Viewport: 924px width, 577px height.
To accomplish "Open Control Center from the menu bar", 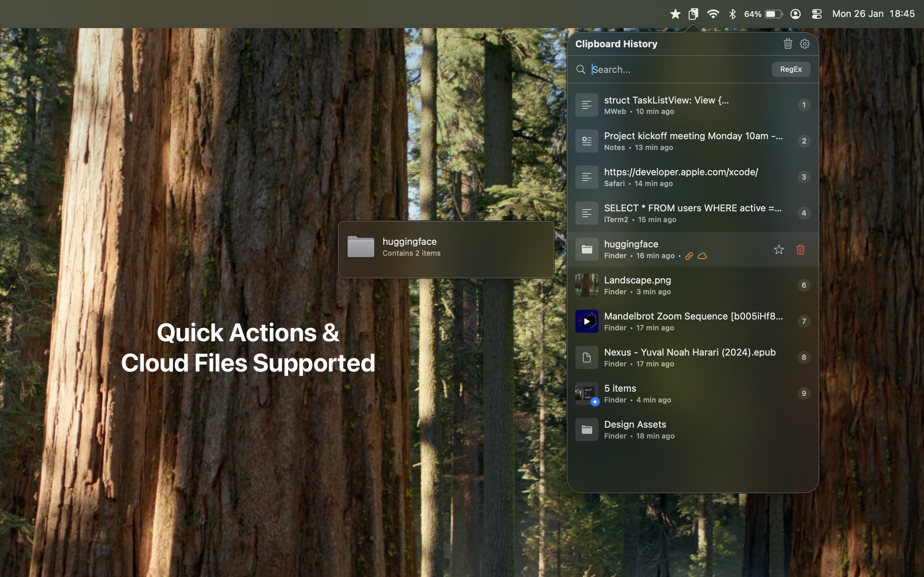I will pyautogui.click(x=816, y=14).
